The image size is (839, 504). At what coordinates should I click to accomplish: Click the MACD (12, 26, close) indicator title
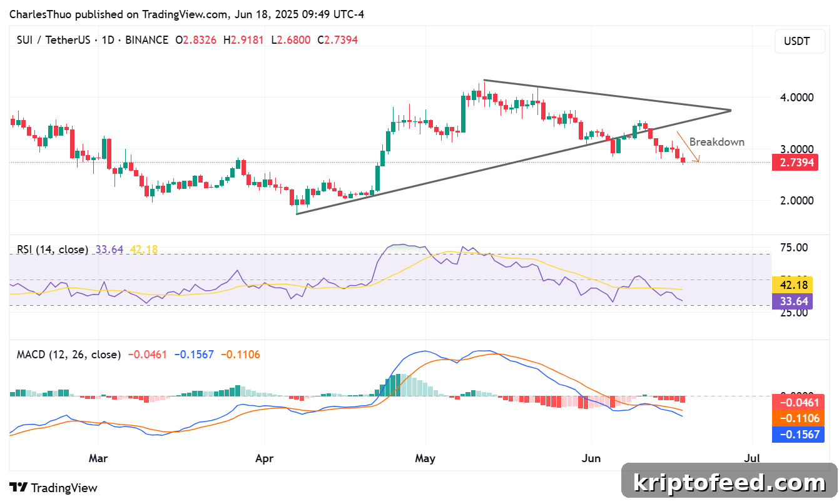(69, 355)
